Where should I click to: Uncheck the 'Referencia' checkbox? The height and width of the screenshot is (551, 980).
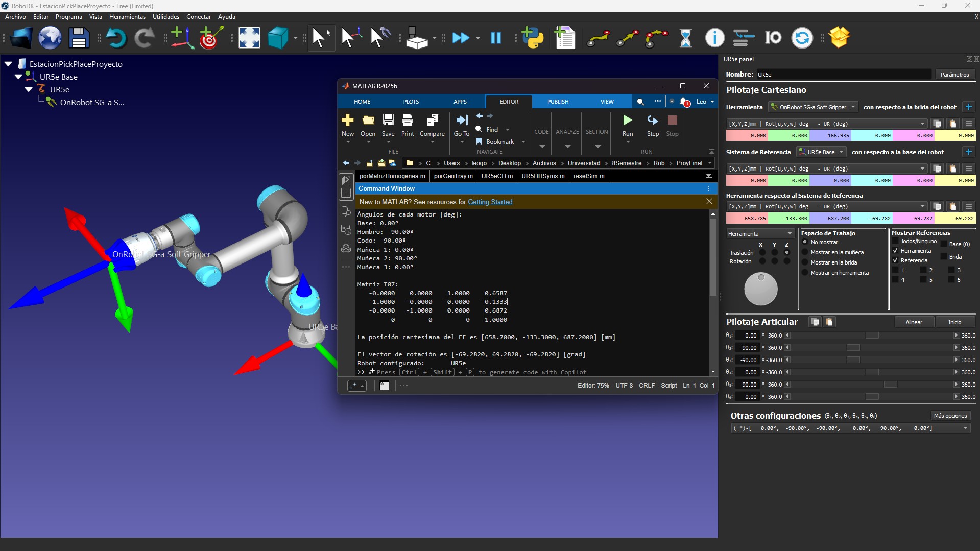click(x=895, y=260)
